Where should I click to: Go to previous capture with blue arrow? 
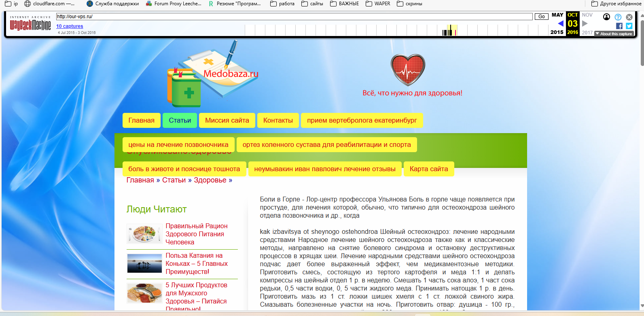click(x=560, y=23)
